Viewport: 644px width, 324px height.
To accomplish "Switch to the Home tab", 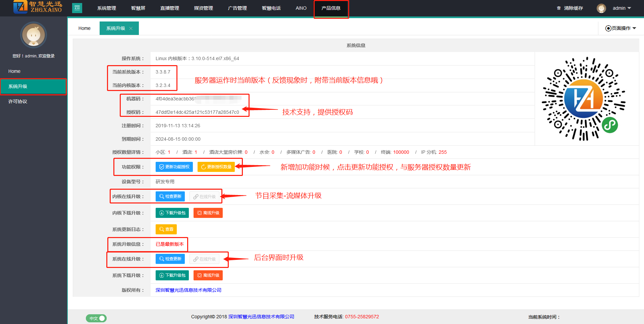I will point(84,29).
